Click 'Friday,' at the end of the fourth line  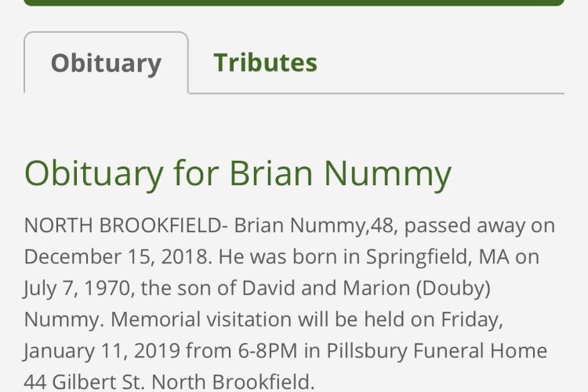pos(472,320)
